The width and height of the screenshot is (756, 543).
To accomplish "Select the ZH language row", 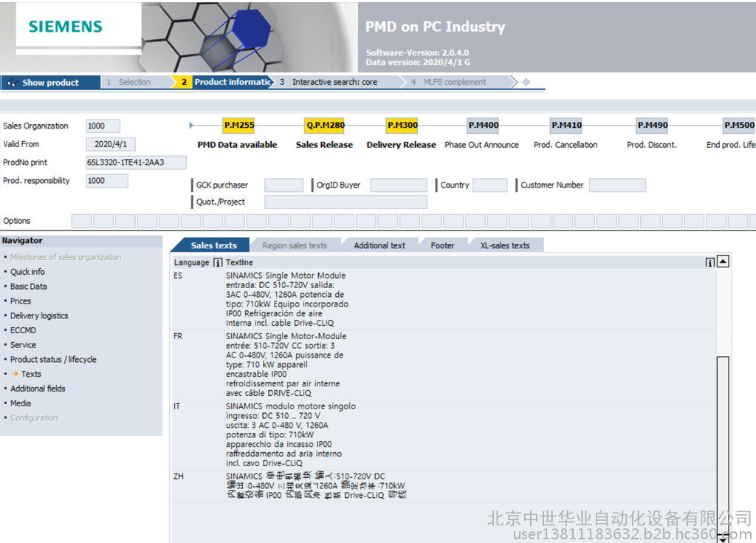I will tap(444, 485).
